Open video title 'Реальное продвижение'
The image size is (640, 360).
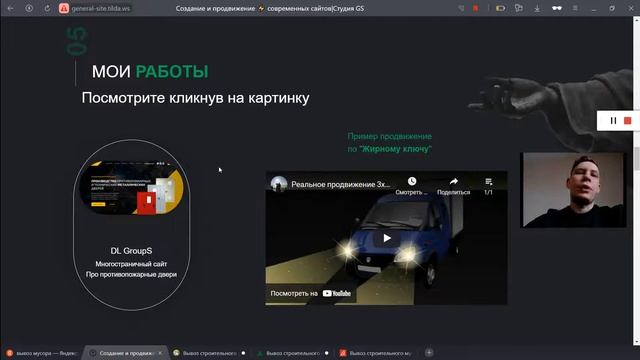click(x=340, y=184)
